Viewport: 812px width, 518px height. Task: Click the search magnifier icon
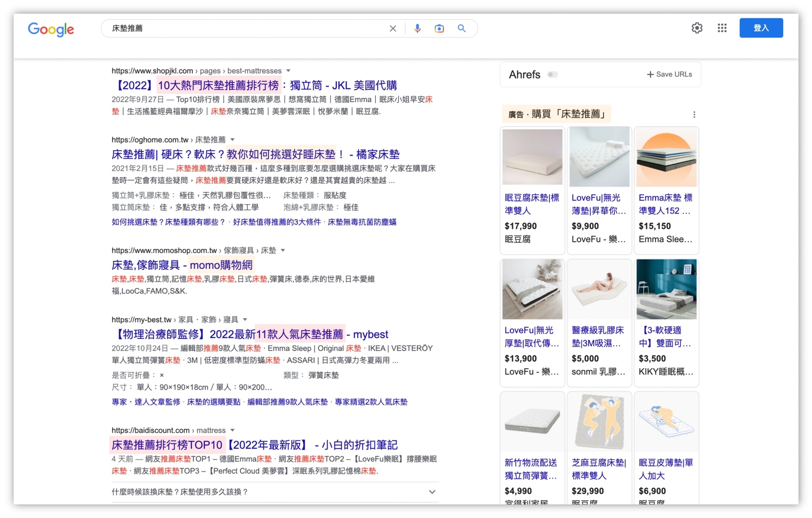pos(461,28)
